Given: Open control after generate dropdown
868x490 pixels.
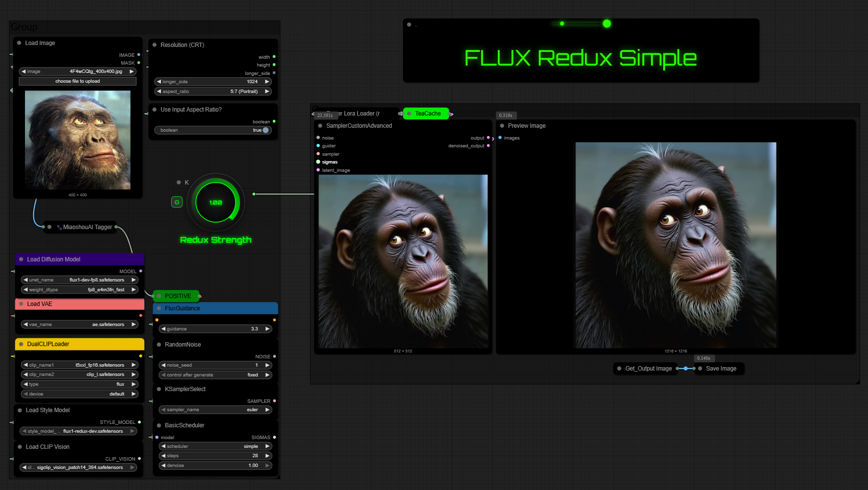Looking at the screenshot, I should click(216, 375).
